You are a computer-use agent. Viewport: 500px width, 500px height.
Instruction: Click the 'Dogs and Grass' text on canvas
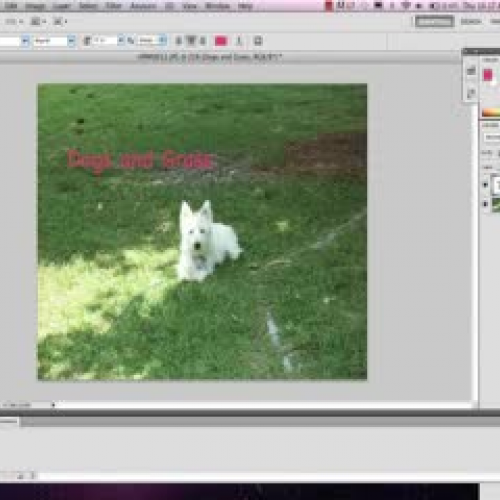coord(139,161)
